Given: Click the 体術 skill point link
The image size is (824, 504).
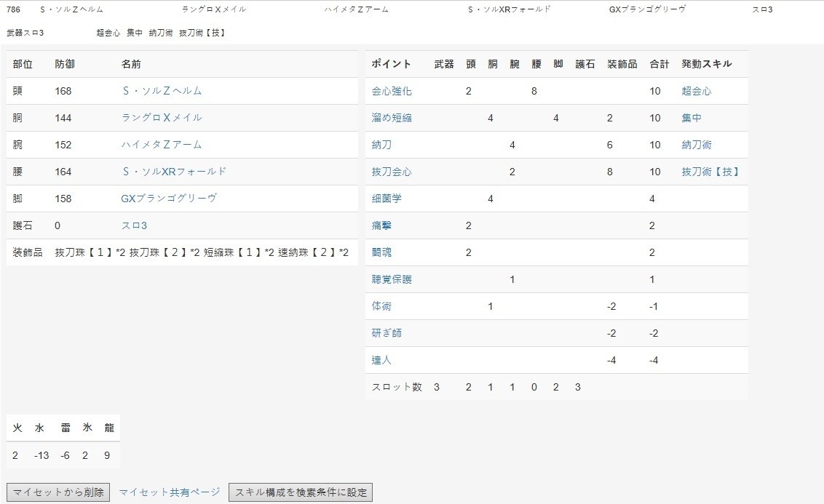Looking at the screenshot, I should point(381,305).
